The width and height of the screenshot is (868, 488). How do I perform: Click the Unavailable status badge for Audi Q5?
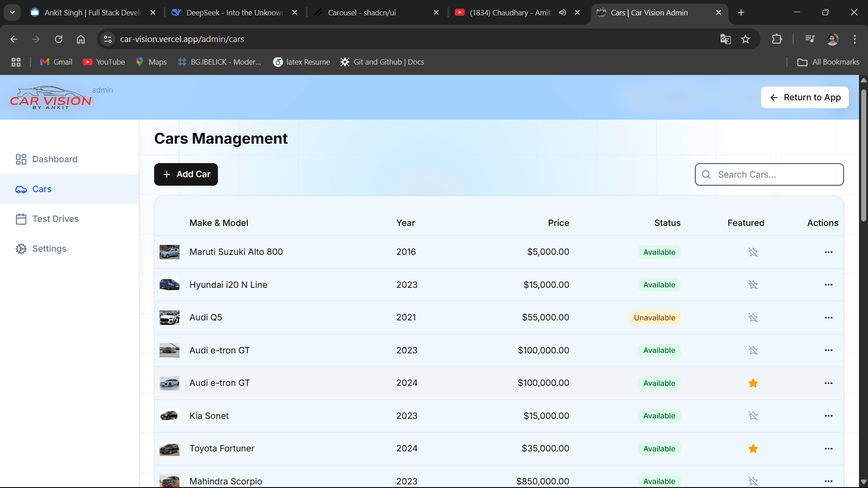(x=654, y=318)
